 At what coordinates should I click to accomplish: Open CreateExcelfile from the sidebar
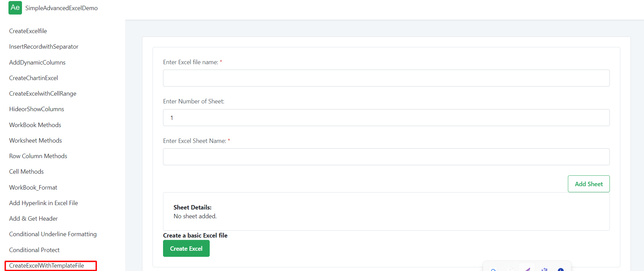point(28,31)
